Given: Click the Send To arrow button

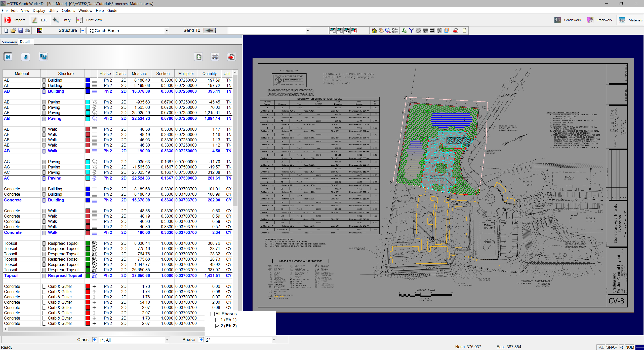Looking at the screenshot, I should point(210,30).
